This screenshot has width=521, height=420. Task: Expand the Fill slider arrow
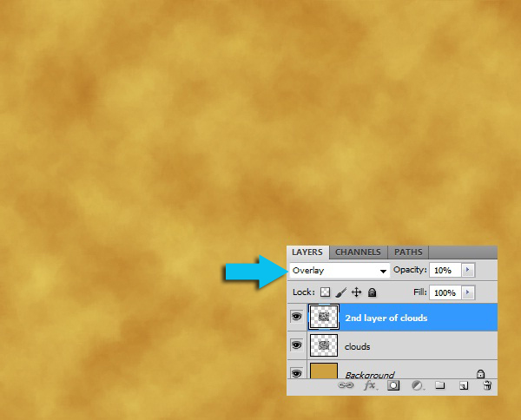pyautogui.click(x=470, y=293)
